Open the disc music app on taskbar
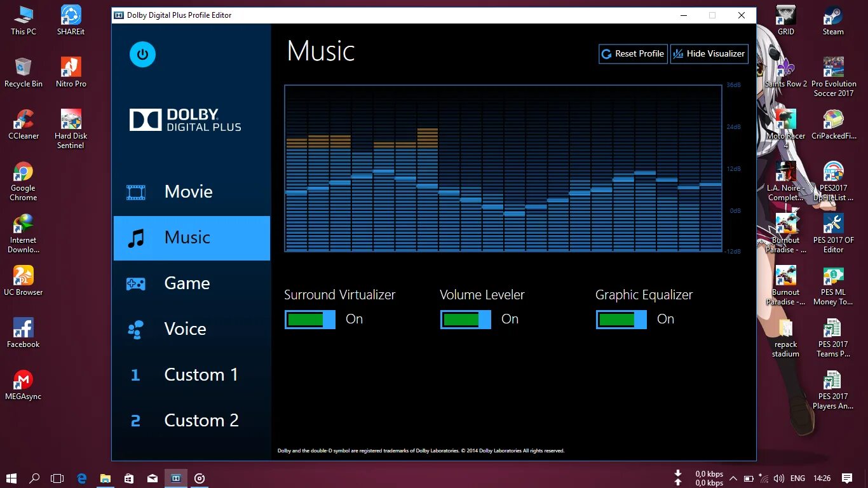 click(200, 478)
